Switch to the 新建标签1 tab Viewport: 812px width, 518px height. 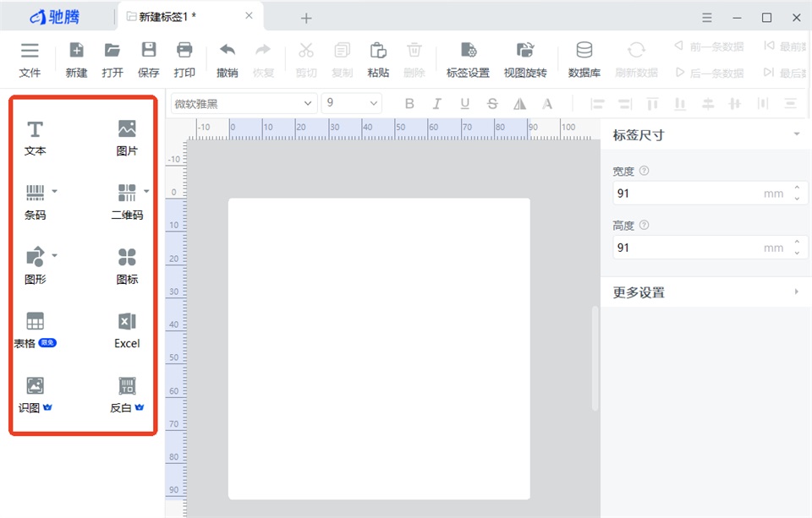pos(162,17)
